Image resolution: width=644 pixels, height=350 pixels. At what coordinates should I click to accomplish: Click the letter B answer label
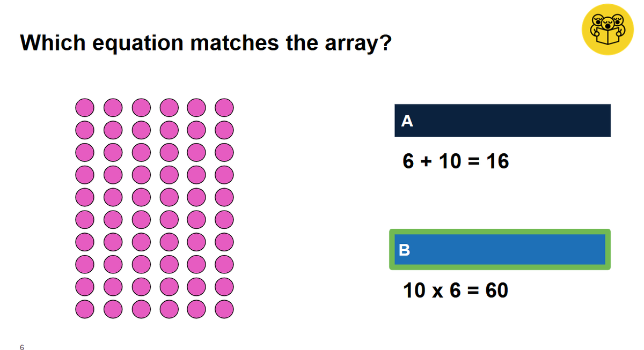(405, 250)
